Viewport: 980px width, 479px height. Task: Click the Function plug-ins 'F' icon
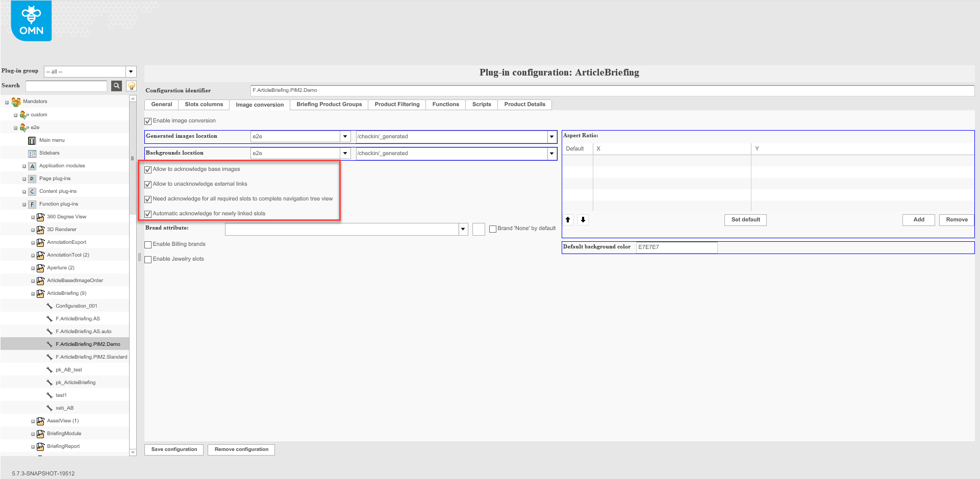click(32, 204)
